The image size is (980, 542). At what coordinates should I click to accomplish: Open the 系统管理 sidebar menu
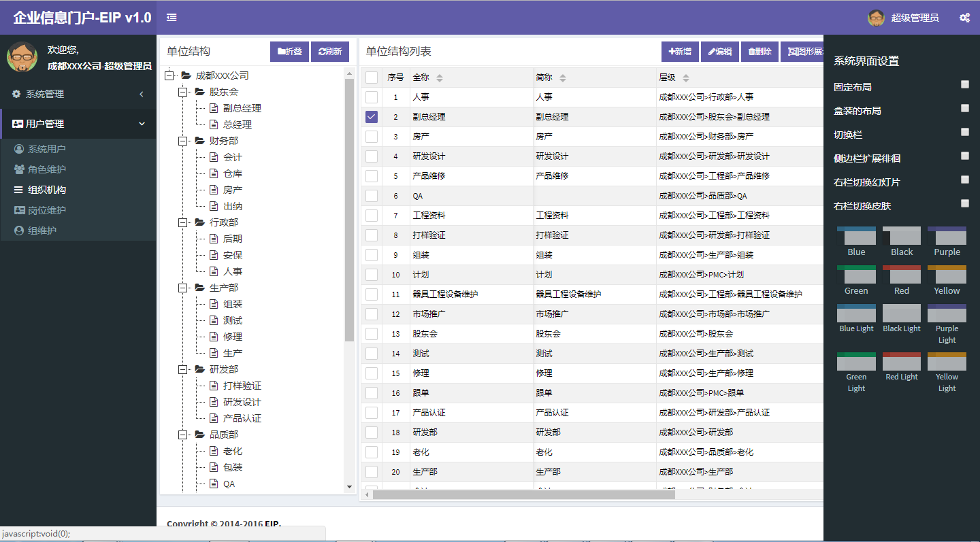tap(78, 94)
